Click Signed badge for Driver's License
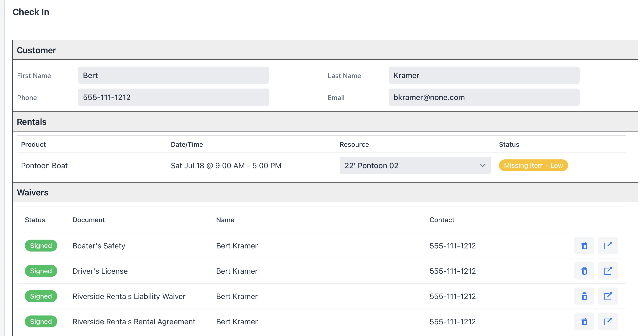Screen dimensions: 644x336 [x=41, y=271]
